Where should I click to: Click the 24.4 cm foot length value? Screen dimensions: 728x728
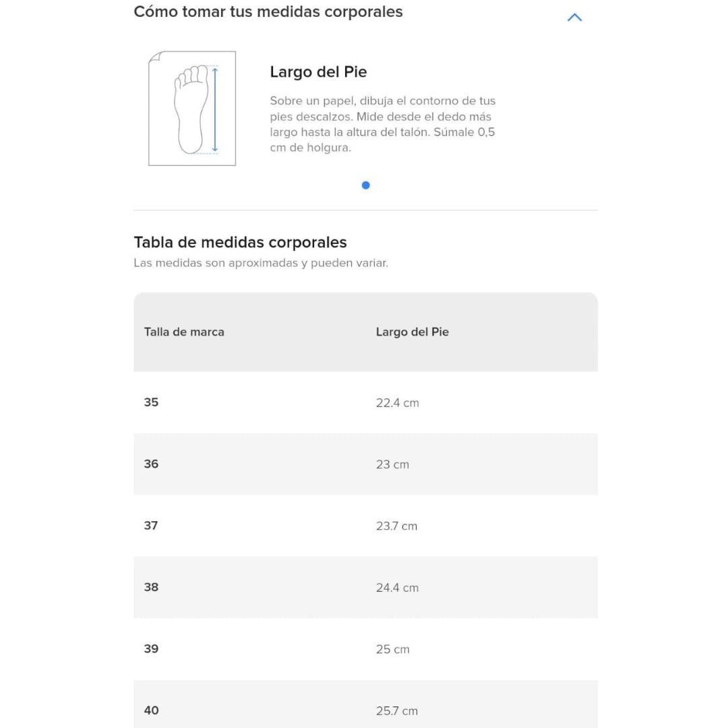pos(397,588)
